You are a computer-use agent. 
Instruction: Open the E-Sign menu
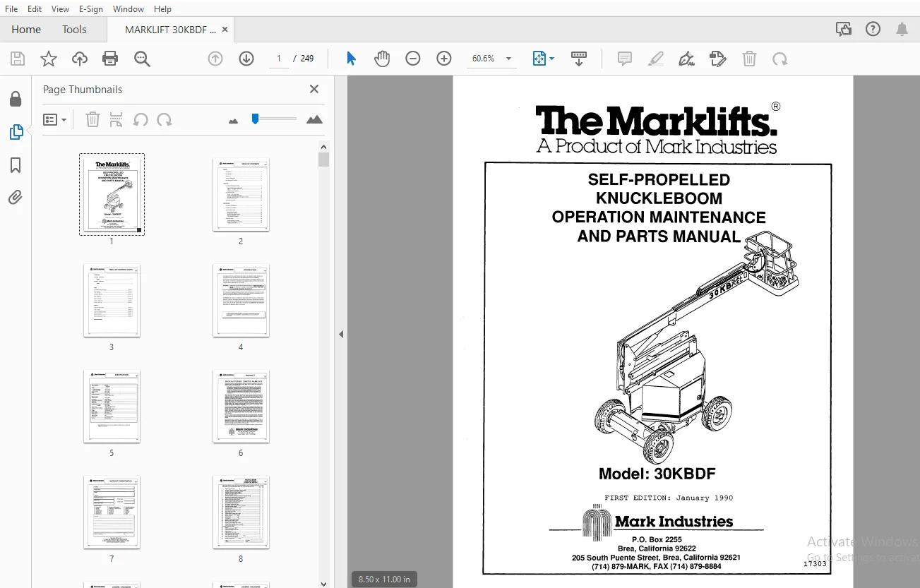coord(90,9)
